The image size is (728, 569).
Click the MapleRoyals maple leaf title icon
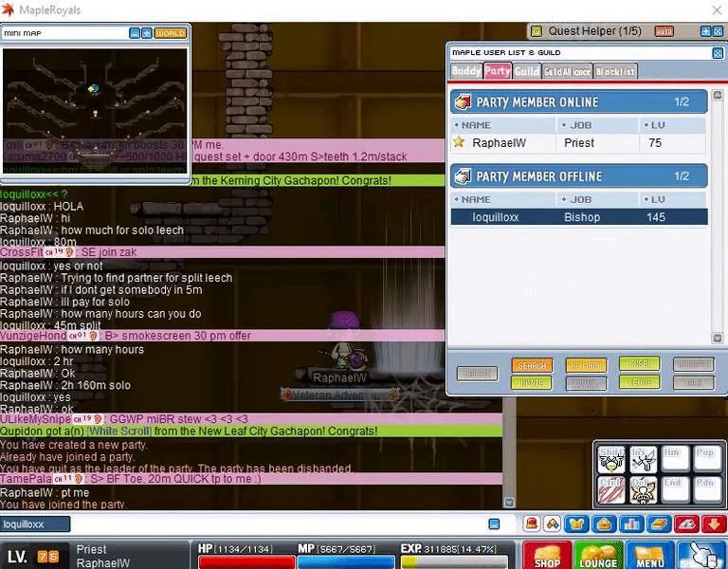coord(8,9)
